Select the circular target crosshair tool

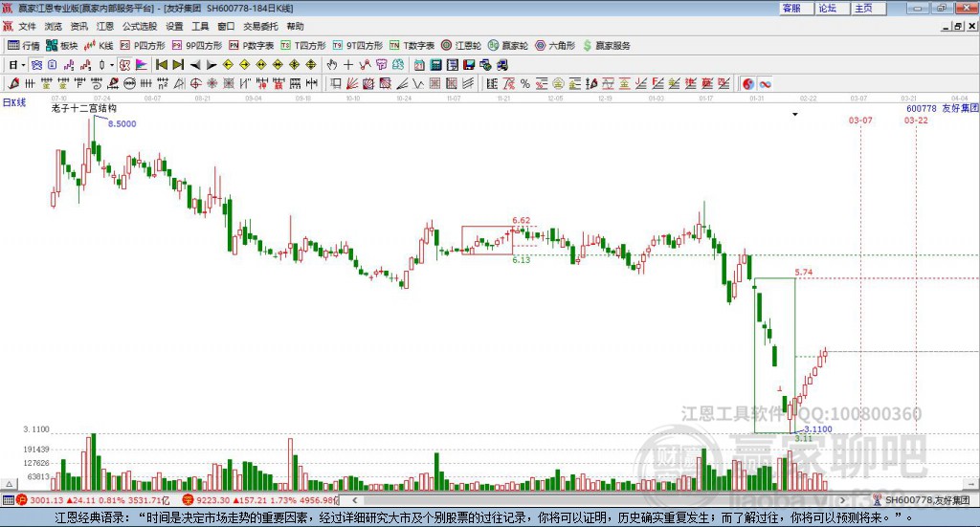pyautogui.click(x=195, y=84)
